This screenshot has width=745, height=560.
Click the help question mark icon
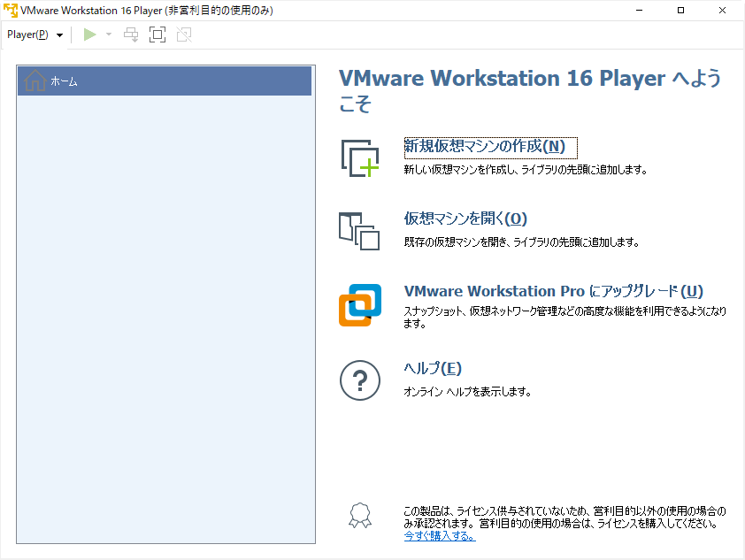point(359,380)
